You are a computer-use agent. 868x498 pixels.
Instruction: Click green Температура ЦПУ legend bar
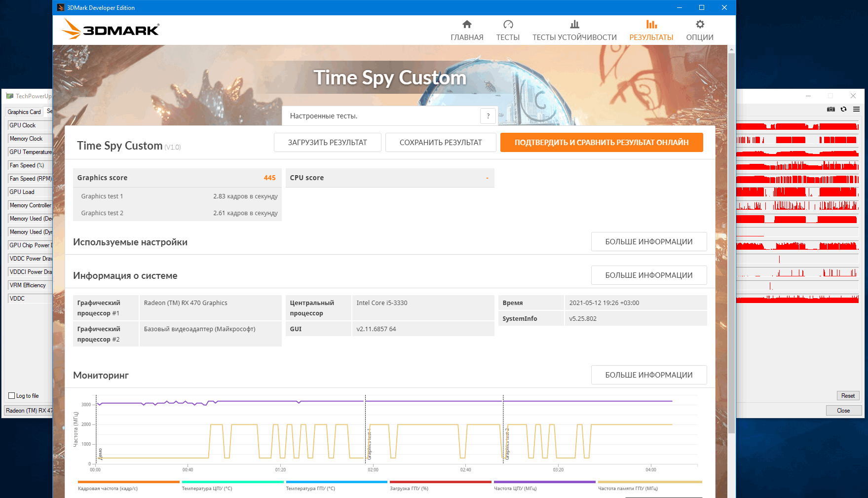[232, 482]
